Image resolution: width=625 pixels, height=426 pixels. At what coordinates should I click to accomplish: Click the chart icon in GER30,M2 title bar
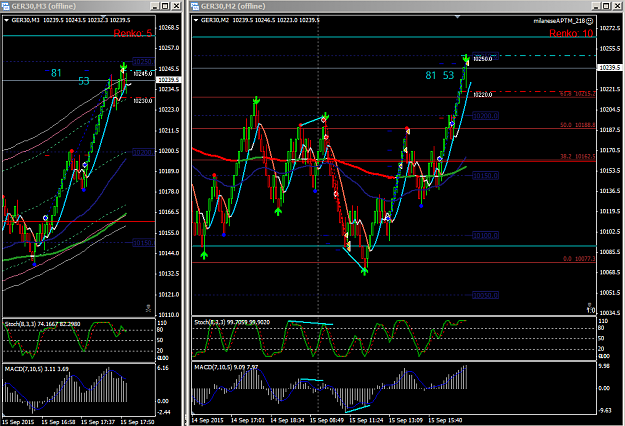point(195,6)
